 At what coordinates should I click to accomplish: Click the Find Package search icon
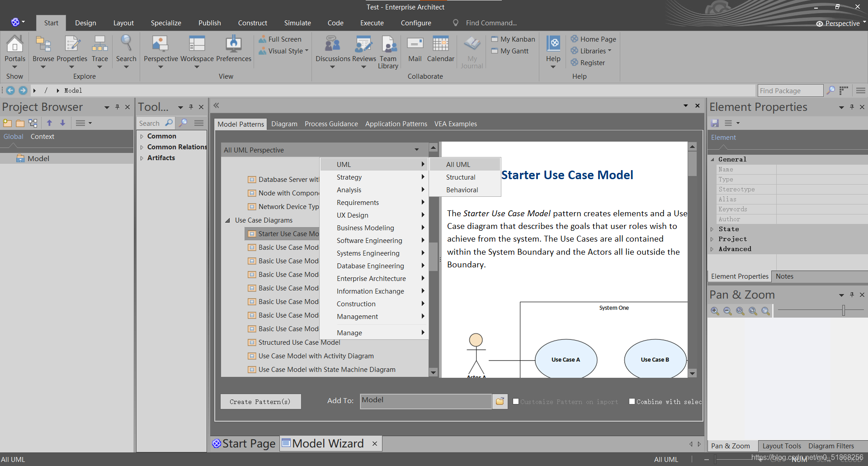831,90
